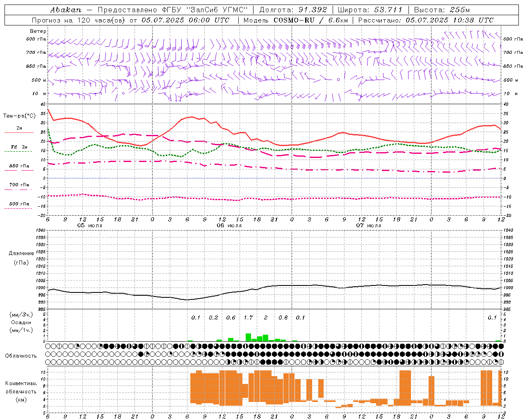Viewport: 525px width, 420px height.
Task: Click the "07 июля" date label
Action: 369,226
